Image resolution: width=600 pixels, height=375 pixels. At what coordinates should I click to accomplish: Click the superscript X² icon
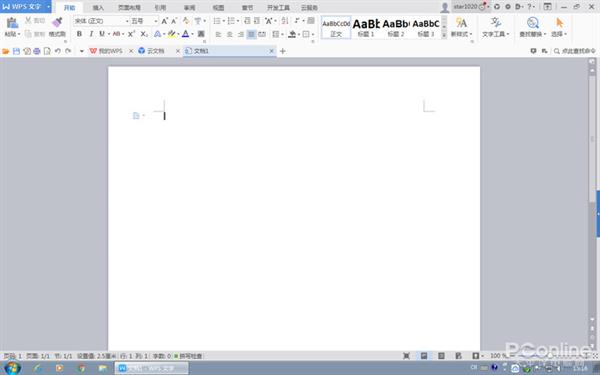[131, 34]
